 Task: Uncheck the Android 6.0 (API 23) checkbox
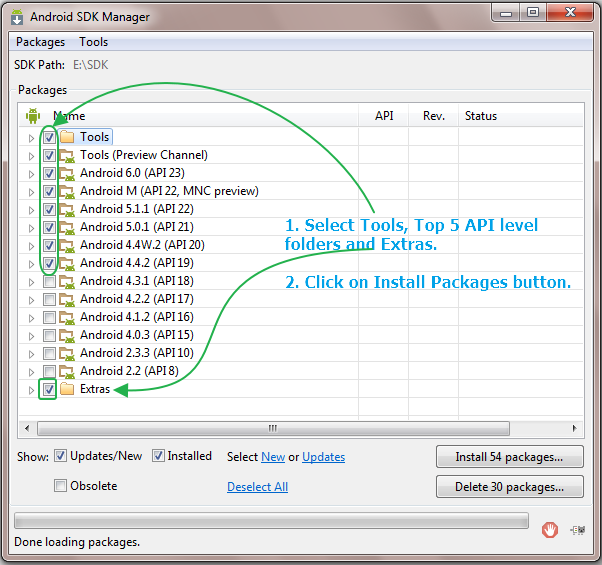coord(49,173)
